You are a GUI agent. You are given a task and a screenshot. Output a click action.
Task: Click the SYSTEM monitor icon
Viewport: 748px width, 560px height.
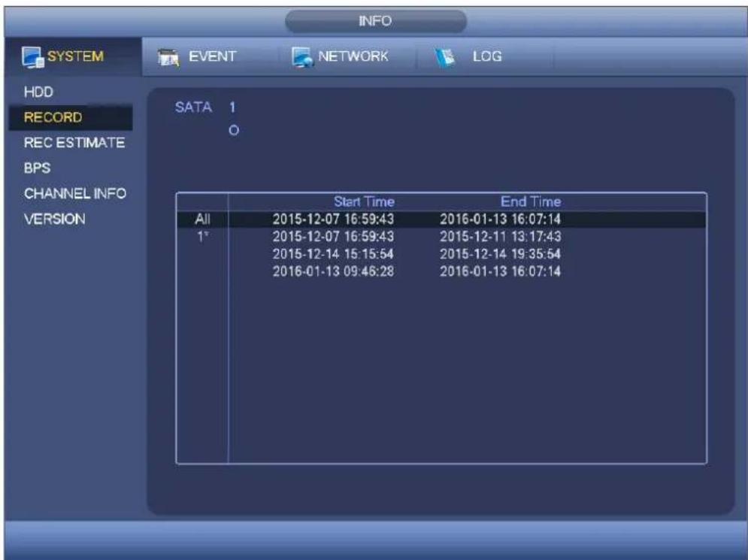tap(32, 57)
